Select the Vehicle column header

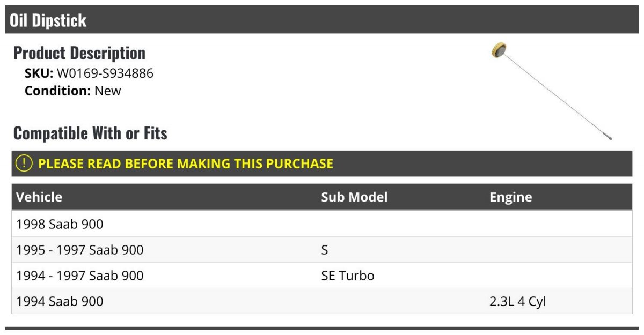39,197
